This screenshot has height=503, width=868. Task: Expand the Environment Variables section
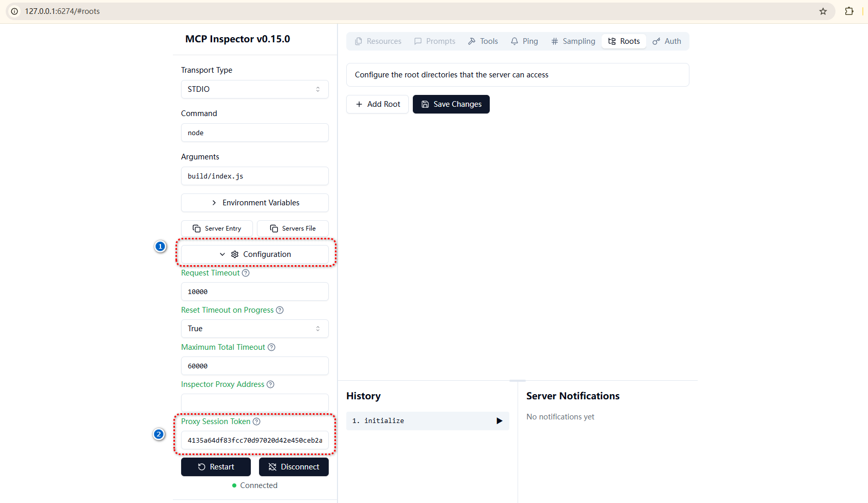[254, 203]
